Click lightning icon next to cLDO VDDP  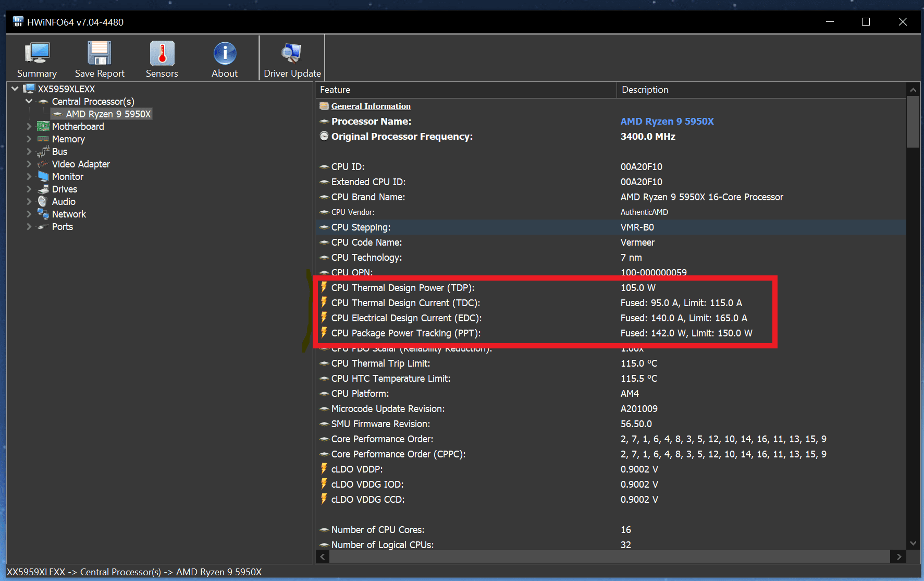(324, 469)
